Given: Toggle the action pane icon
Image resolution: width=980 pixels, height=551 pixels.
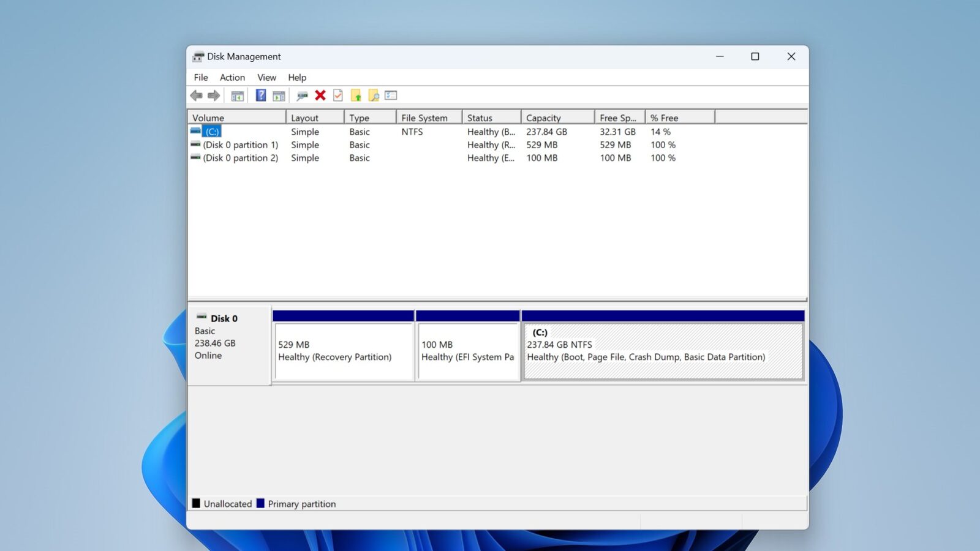Looking at the screenshot, I should point(279,96).
